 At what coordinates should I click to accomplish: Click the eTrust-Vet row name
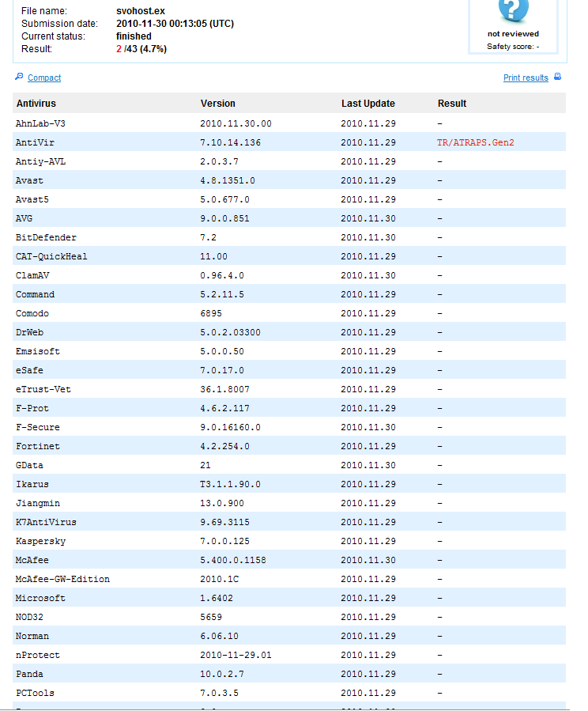click(43, 390)
